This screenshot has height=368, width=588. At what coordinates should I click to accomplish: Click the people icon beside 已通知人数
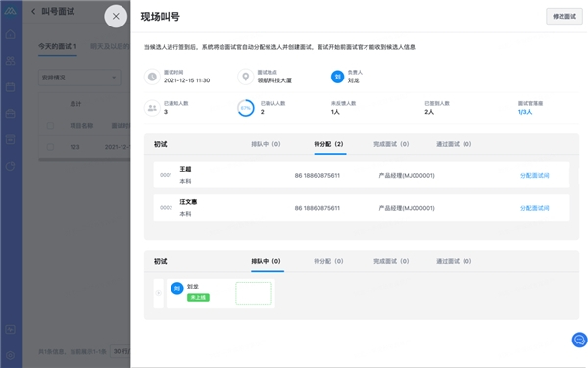[152, 108]
